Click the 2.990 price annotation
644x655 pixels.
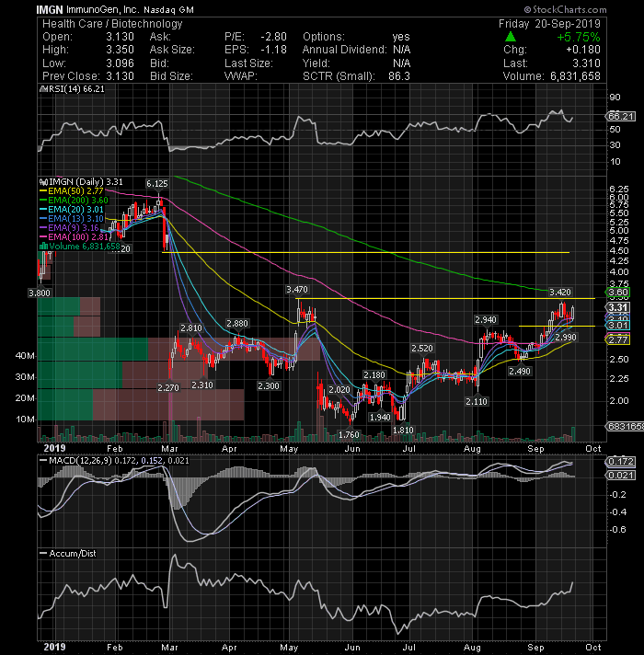pos(566,337)
